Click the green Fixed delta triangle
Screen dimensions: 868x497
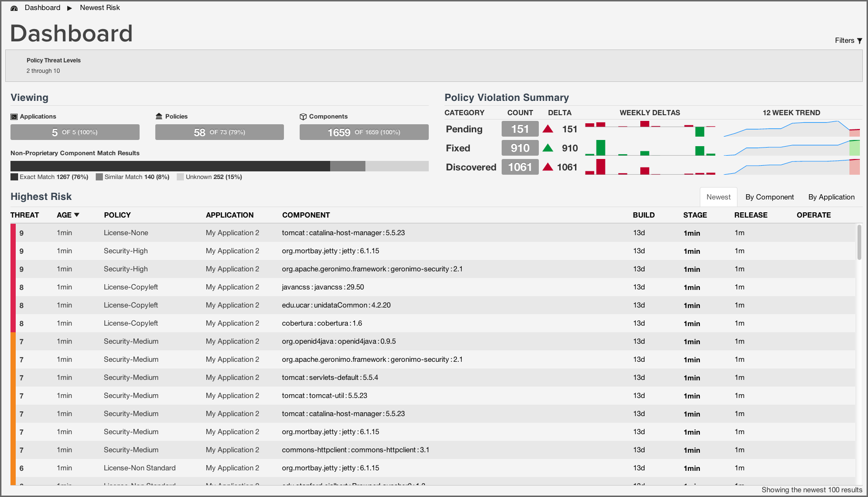click(548, 148)
